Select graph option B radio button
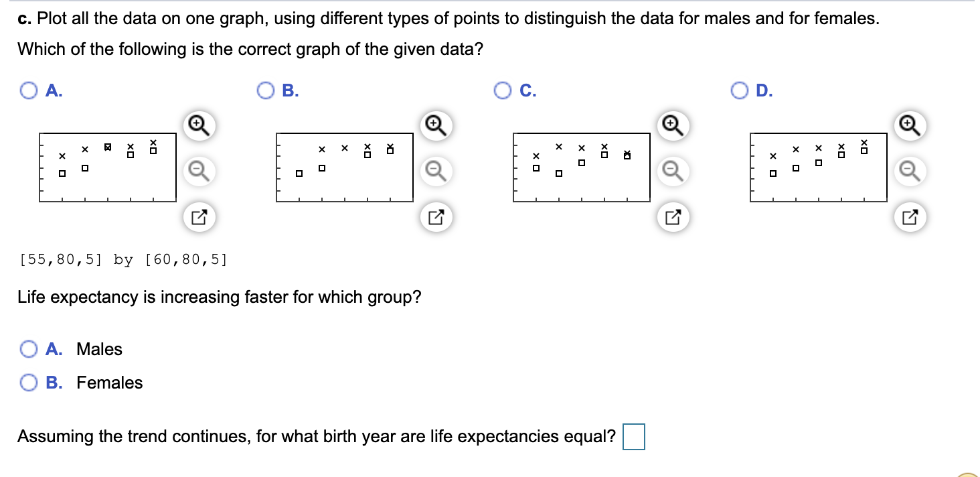980x477 pixels. tap(266, 90)
